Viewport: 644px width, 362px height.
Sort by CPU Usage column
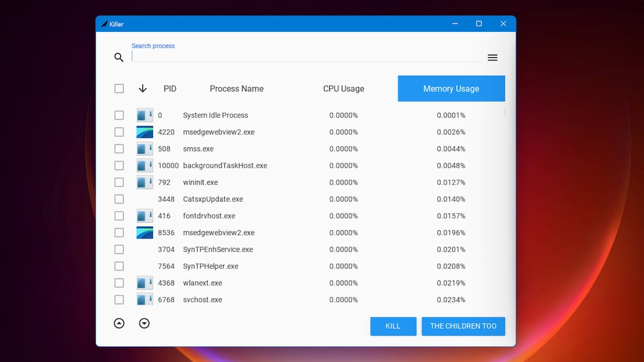(343, 89)
